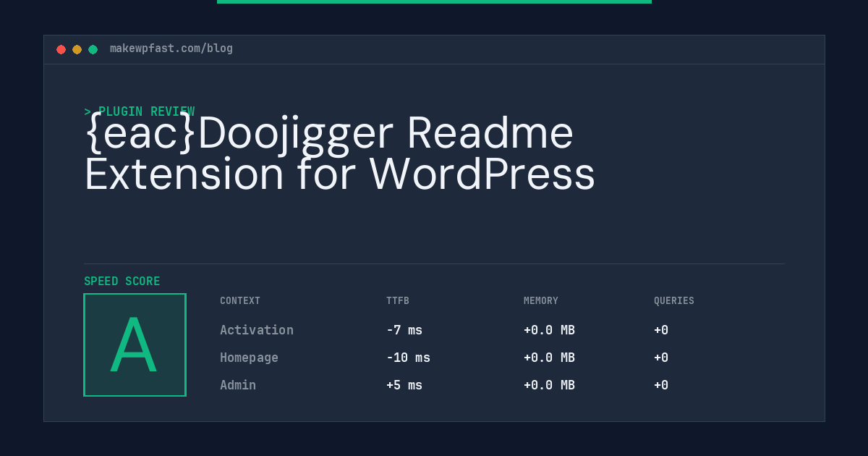Image resolution: width=868 pixels, height=456 pixels.
Task: Click the MEMORY column header
Action: click(x=541, y=301)
